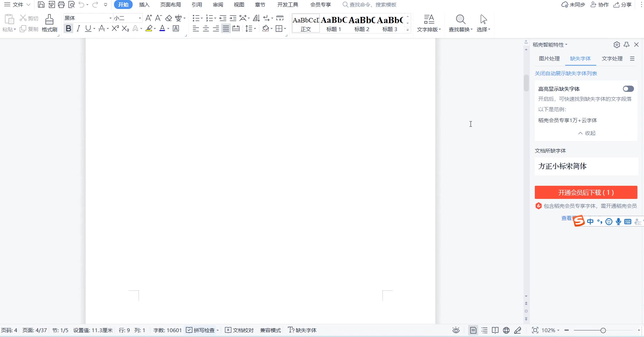Open the 插入 ribbon tab

coord(144,5)
